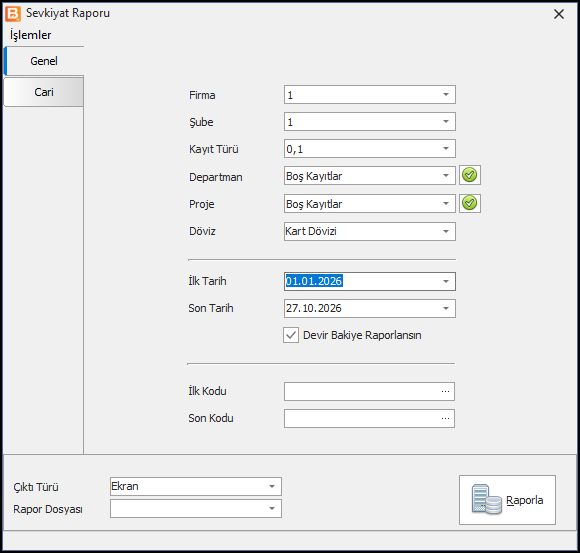Click the green check icon next to Proje

pos(470,203)
